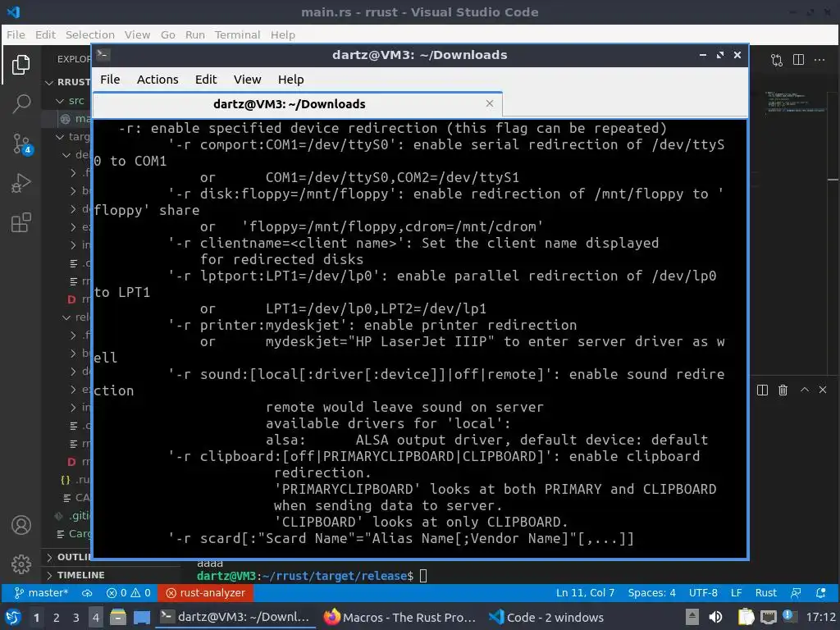Select Rust language mode in status bar
Image resolution: width=840 pixels, height=630 pixels.
[765, 592]
